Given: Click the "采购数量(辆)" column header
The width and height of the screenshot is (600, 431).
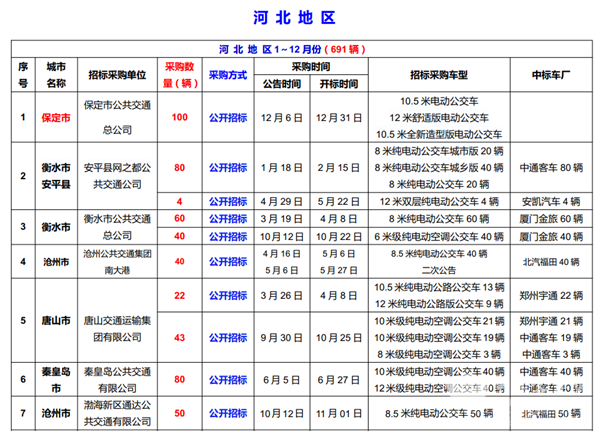Looking at the screenshot, I should click(x=180, y=75).
